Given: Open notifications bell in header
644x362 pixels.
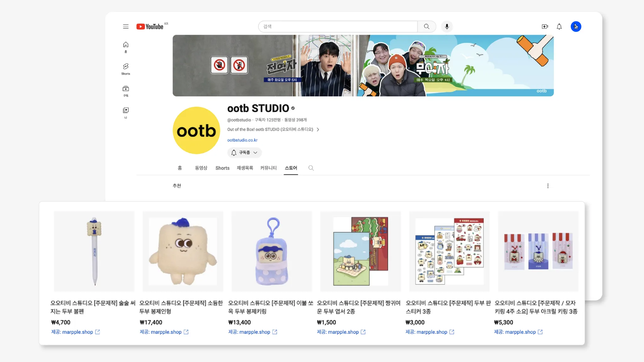Looking at the screenshot, I should (559, 27).
